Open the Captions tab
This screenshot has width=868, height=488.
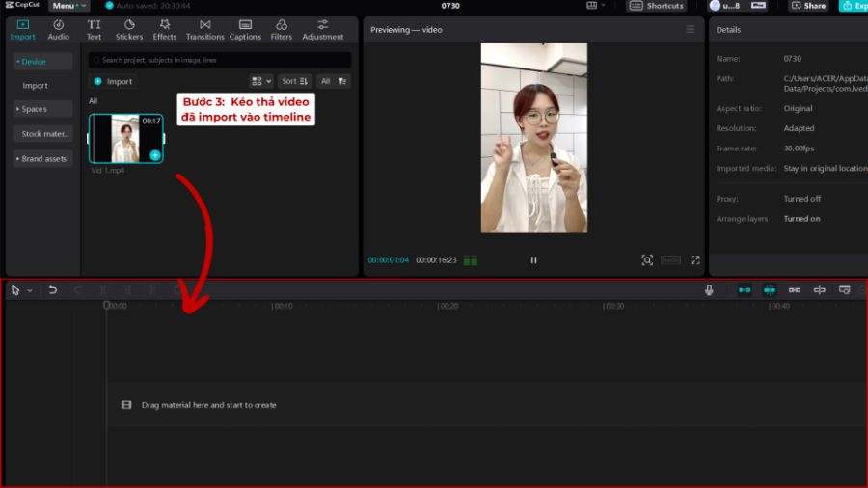tap(245, 30)
